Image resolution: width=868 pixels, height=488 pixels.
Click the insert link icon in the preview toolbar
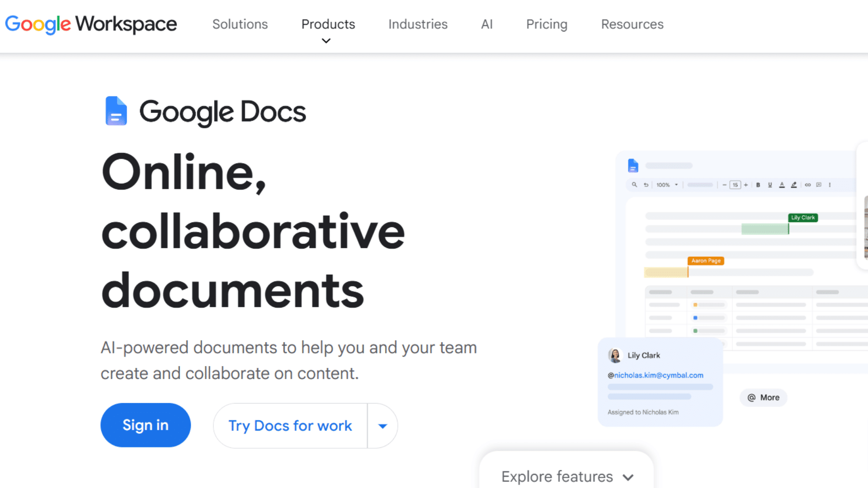tap(807, 185)
